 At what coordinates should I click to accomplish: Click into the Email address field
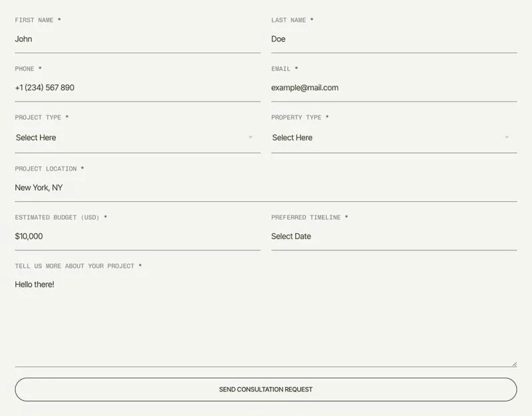click(394, 88)
